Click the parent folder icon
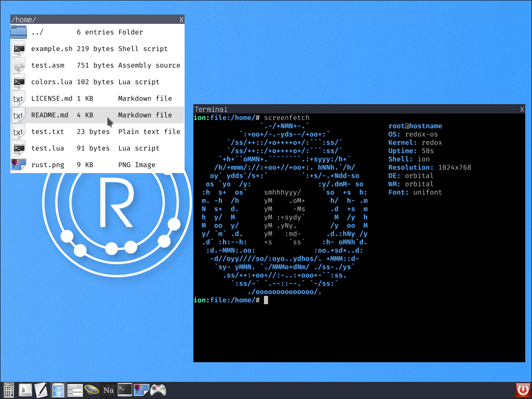532x399 pixels. [19, 32]
